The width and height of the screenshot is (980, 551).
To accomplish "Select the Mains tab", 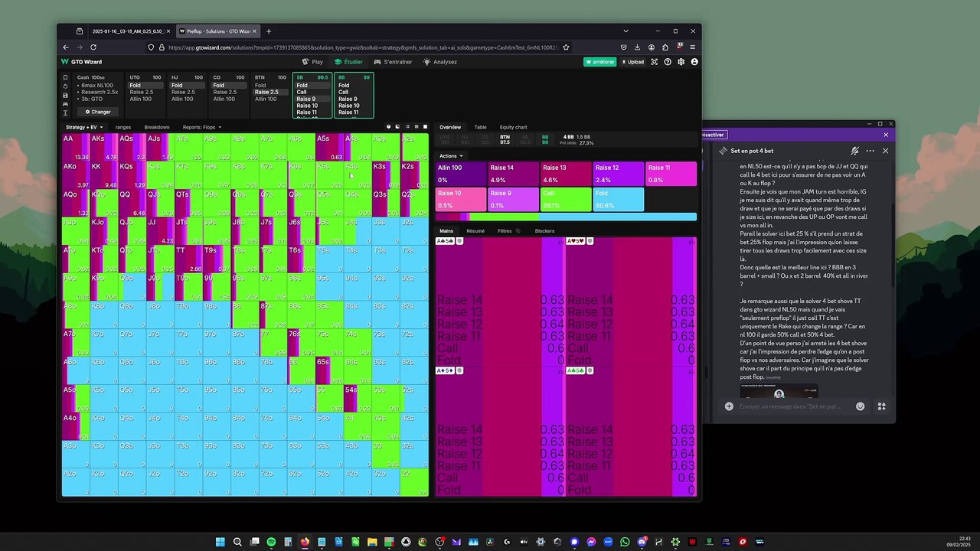I will [x=446, y=230].
